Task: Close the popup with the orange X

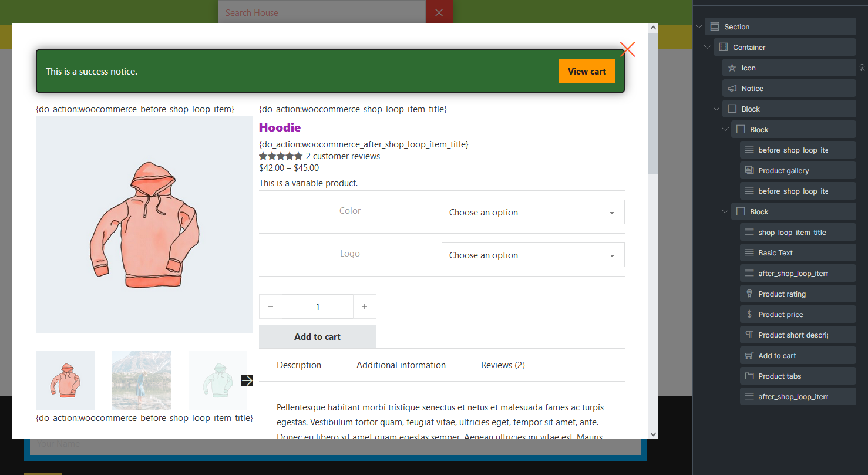Action: [x=627, y=49]
